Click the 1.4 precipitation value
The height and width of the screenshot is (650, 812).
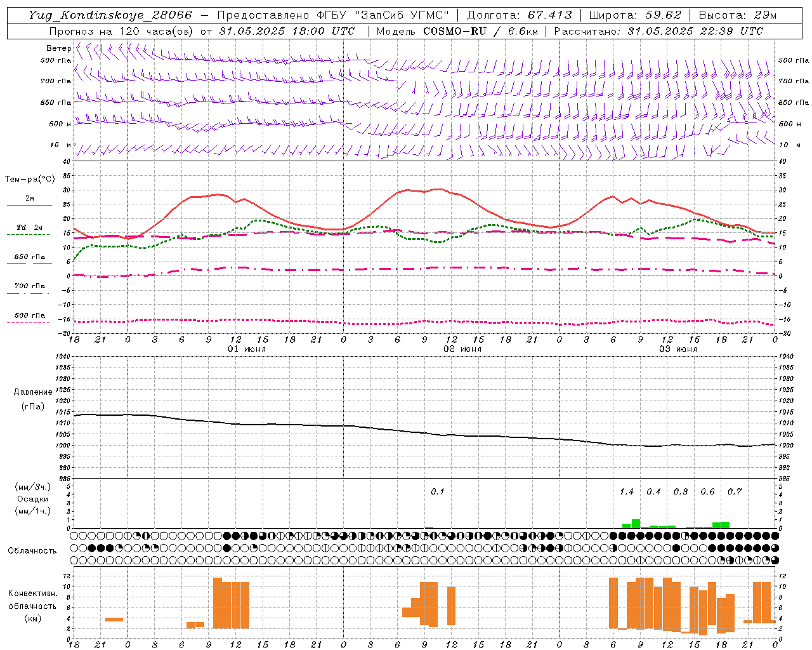coord(627,491)
